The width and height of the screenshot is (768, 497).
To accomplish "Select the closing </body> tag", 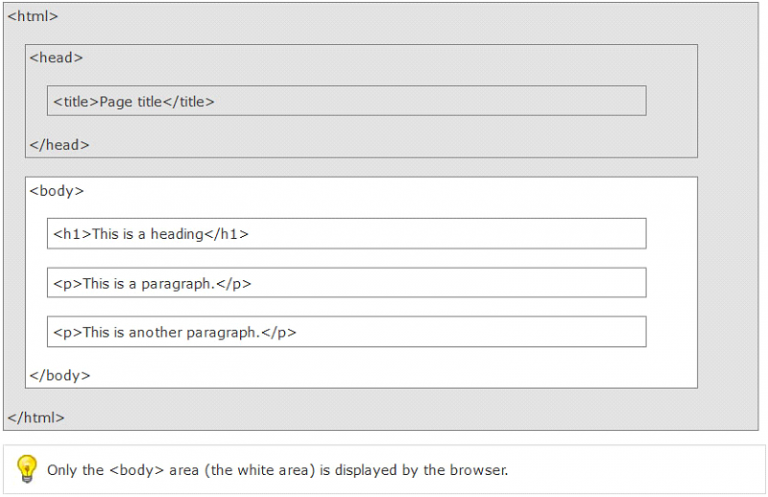I will coord(60,376).
